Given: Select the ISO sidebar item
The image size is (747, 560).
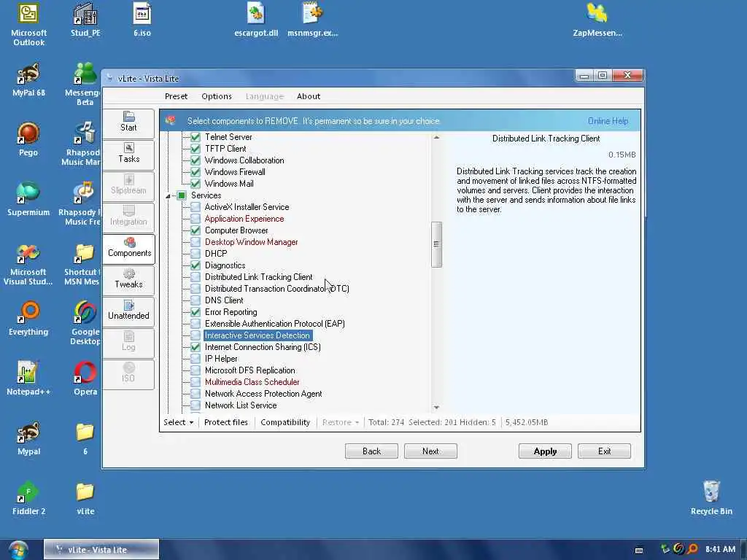Looking at the screenshot, I should pyautogui.click(x=128, y=374).
